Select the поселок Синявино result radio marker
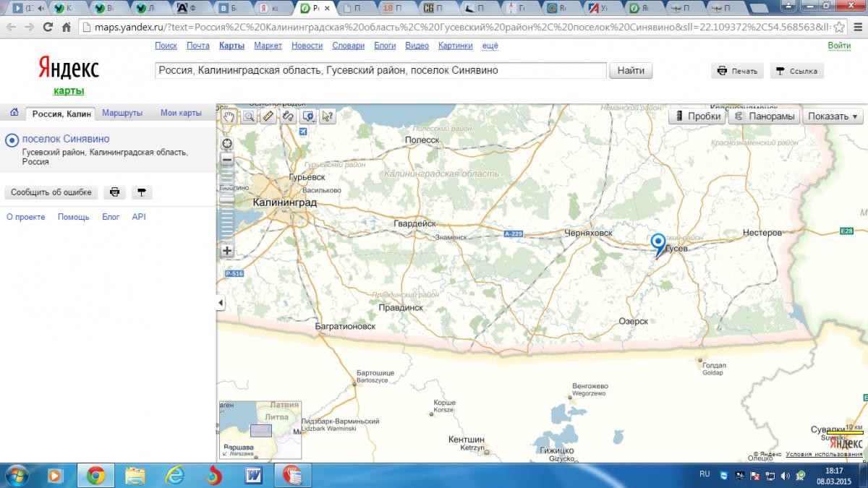Screen dimensions: 868x488 (x=12, y=140)
